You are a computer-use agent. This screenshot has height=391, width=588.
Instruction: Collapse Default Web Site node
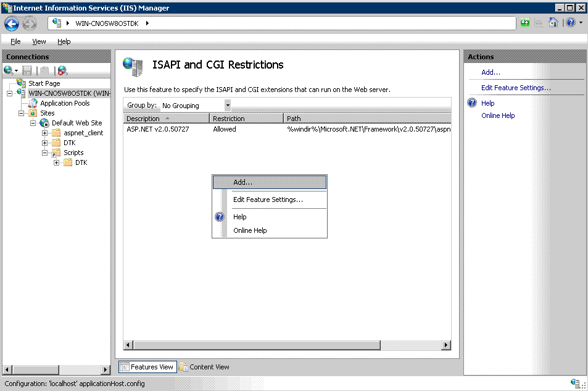point(33,123)
